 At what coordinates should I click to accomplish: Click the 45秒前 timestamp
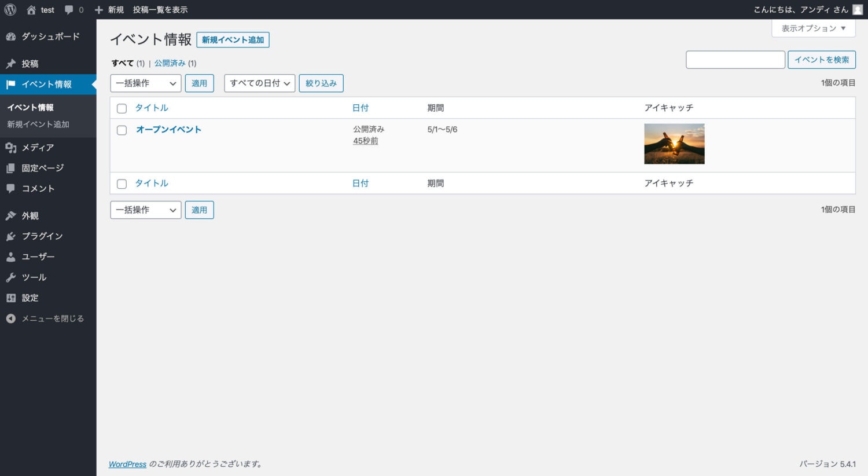pos(366,141)
